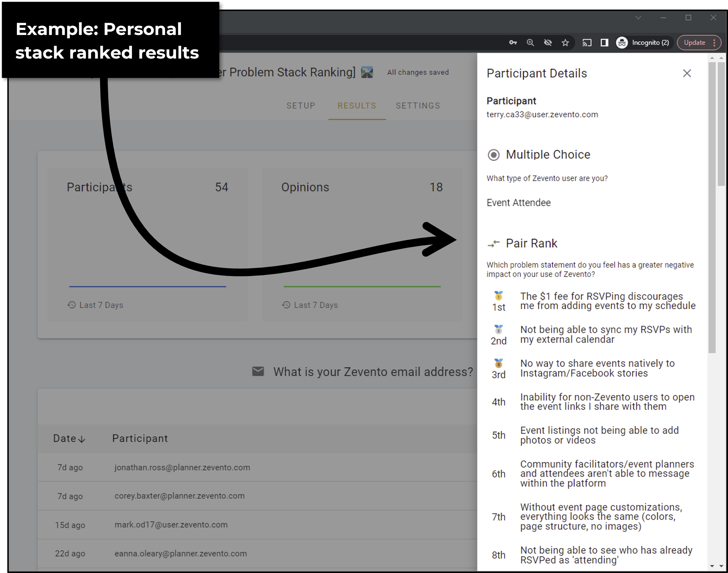
Task: Open the eanna.oleary@planner.zevento.com row
Action: [x=257, y=553]
